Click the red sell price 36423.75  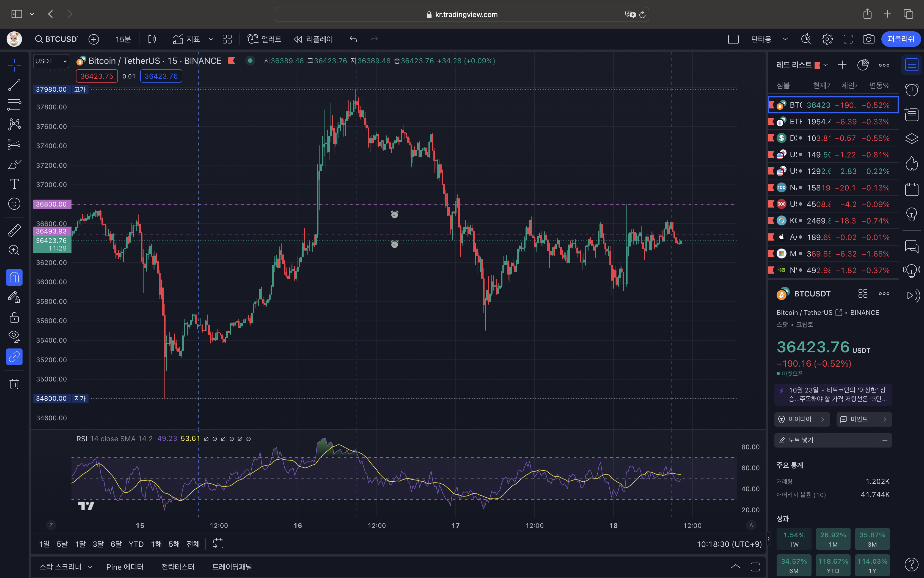(97, 76)
